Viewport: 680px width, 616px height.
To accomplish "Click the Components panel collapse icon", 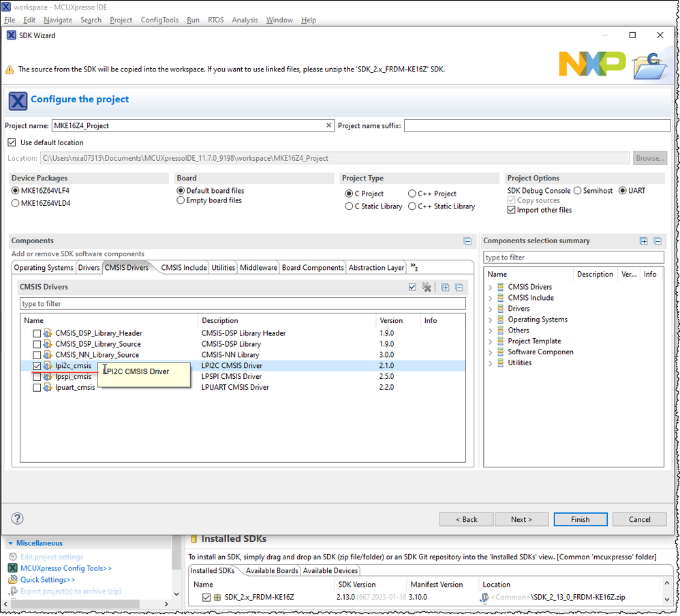I will click(x=467, y=241).
